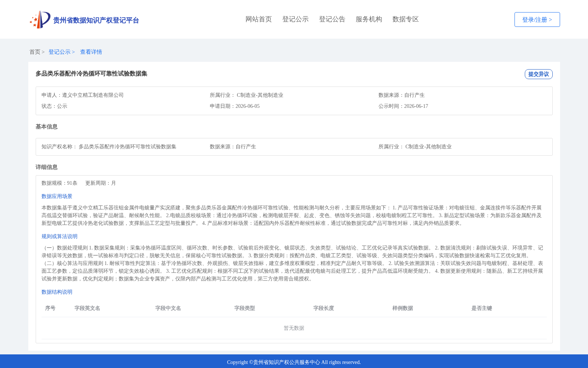Click the 状态：公示 text

click(x=54, y=106)
